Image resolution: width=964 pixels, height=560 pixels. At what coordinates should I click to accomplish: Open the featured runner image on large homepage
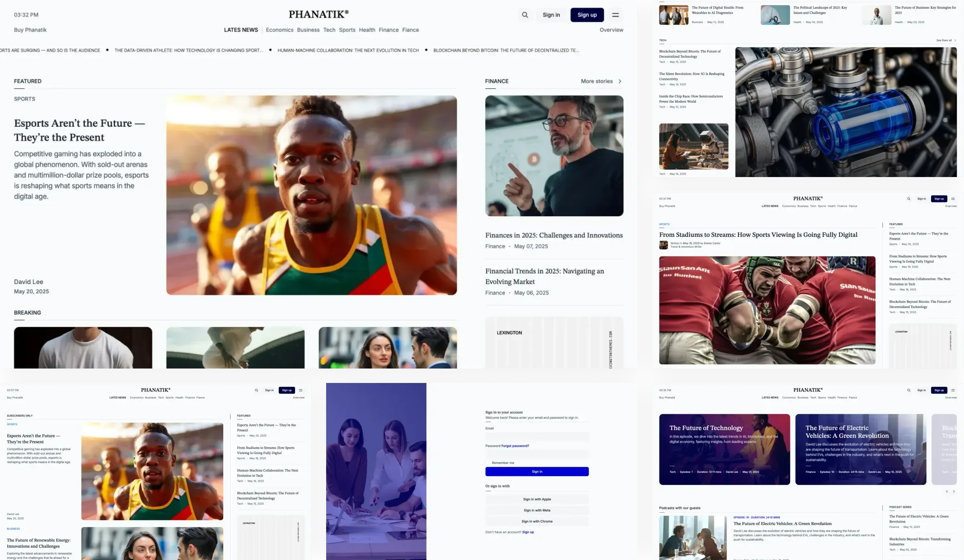click(x=312, y=195)
